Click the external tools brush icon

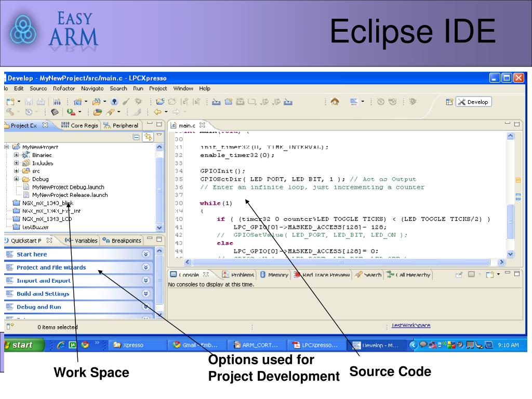click(110, 112)
